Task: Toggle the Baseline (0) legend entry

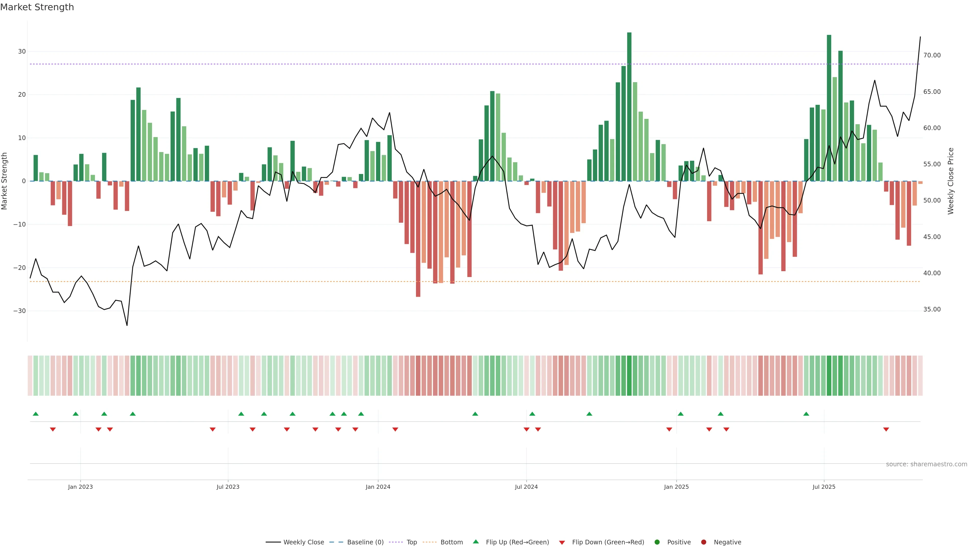Action: (x=365, y=542)
